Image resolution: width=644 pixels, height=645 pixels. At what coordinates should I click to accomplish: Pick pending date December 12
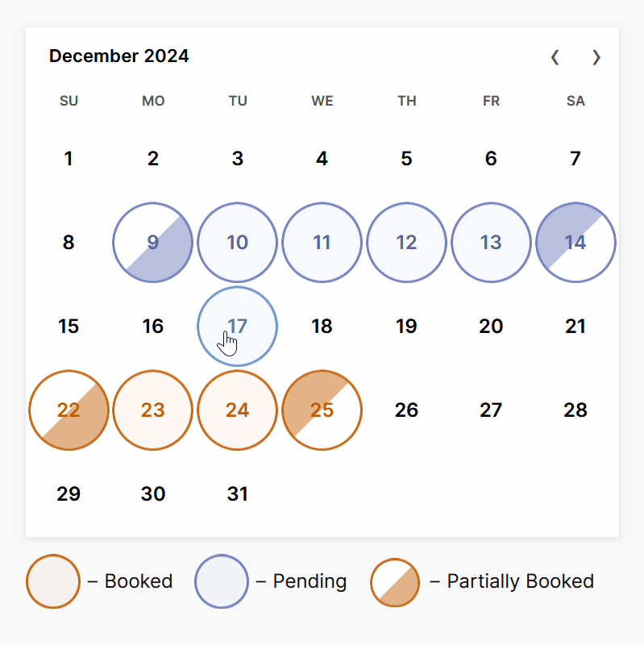[x=406, y=243]
